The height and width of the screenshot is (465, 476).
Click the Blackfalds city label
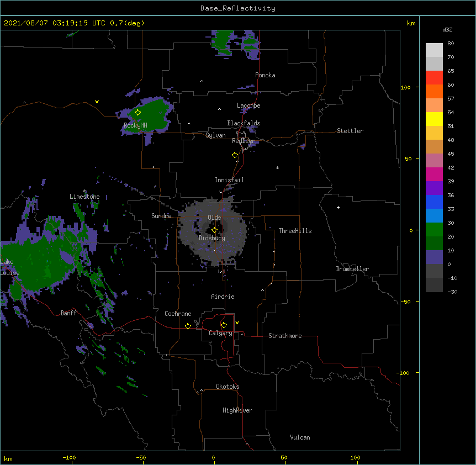point(244,123)
